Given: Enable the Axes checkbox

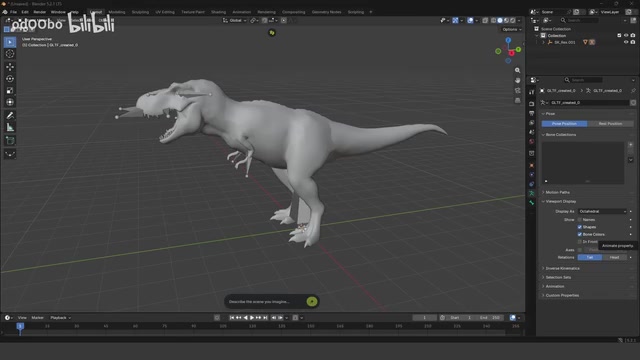Looking at the screenshot, I should pyautogui.click(x=580, y=250).
